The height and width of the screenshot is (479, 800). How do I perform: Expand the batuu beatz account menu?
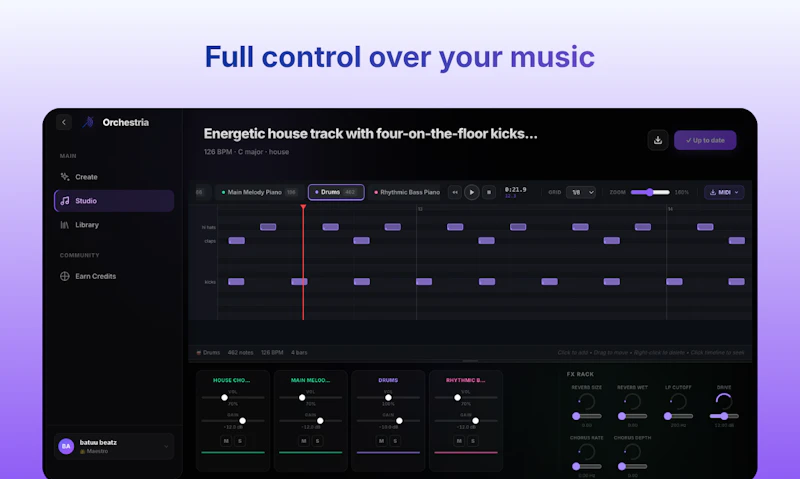(114, 446)
